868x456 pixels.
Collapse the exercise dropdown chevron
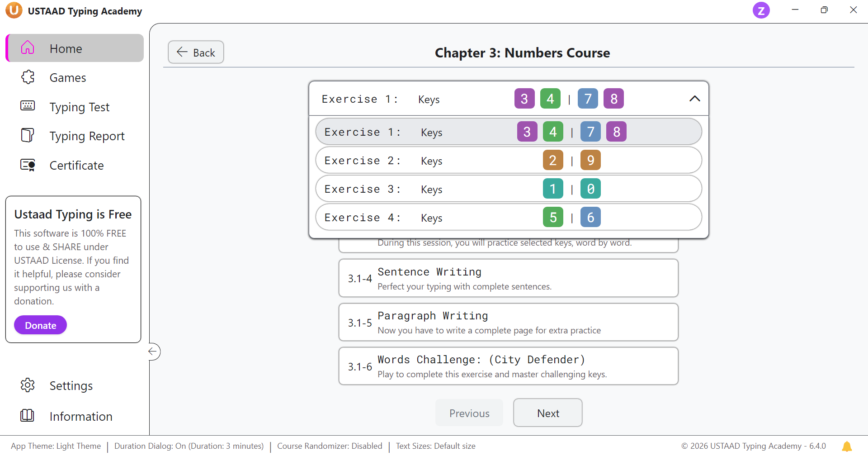pyautogui.click(x=694, y=99)
